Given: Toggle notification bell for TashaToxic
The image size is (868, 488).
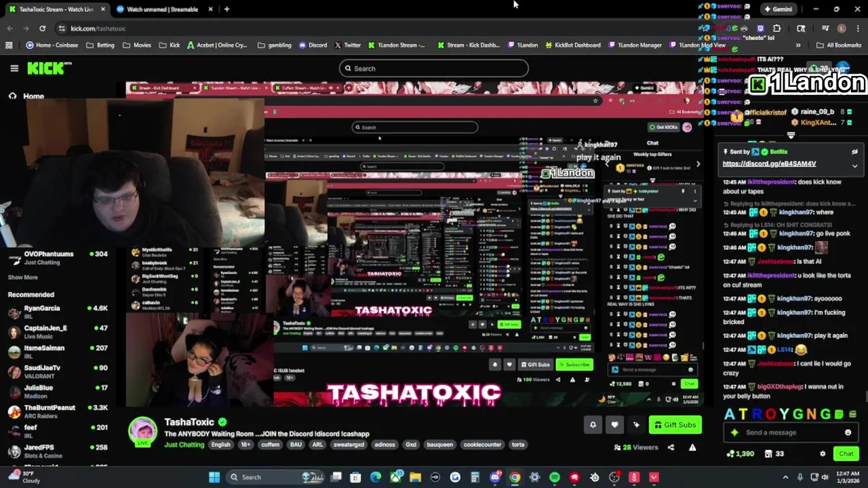Looking at the screenshot, I should [593, 425].
